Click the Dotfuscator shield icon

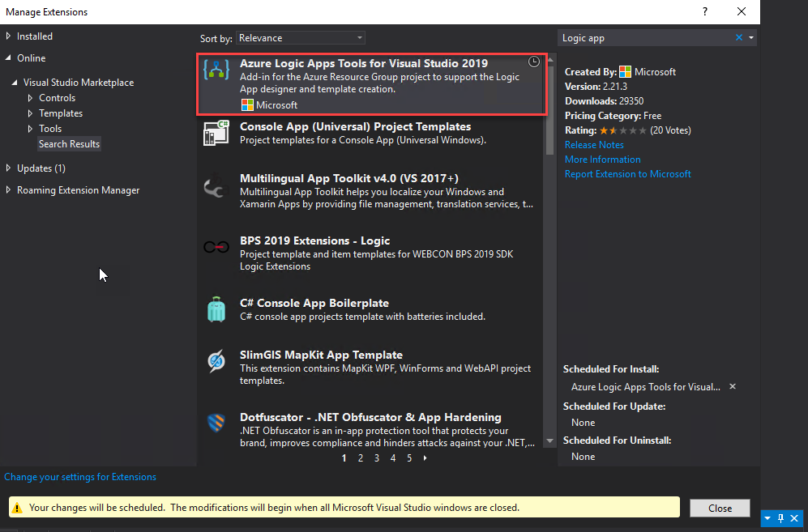(x=216, y=423)
